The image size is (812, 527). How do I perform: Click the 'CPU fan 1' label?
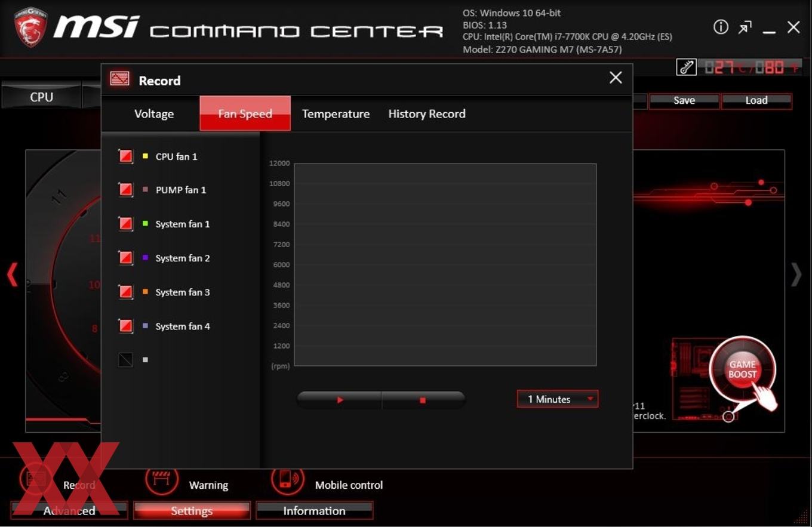pyautogui.click(x=176, y=156)
